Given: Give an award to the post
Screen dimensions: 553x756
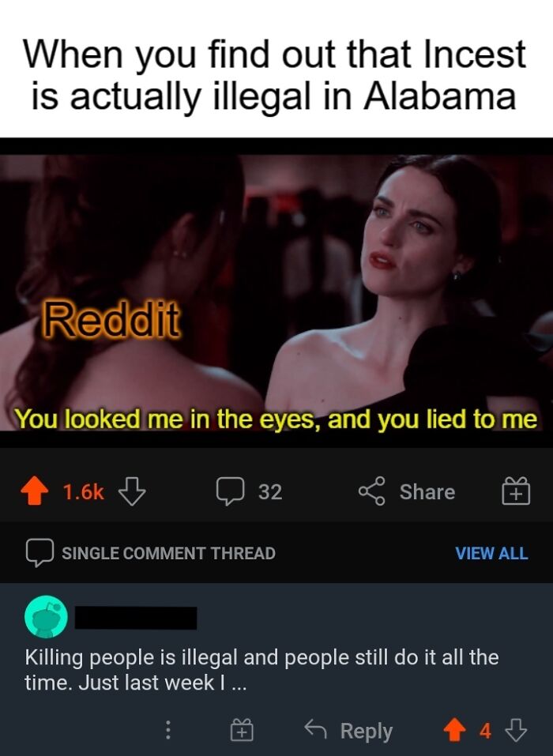Looking at the screenshot, I should click(x=516, y=491).
